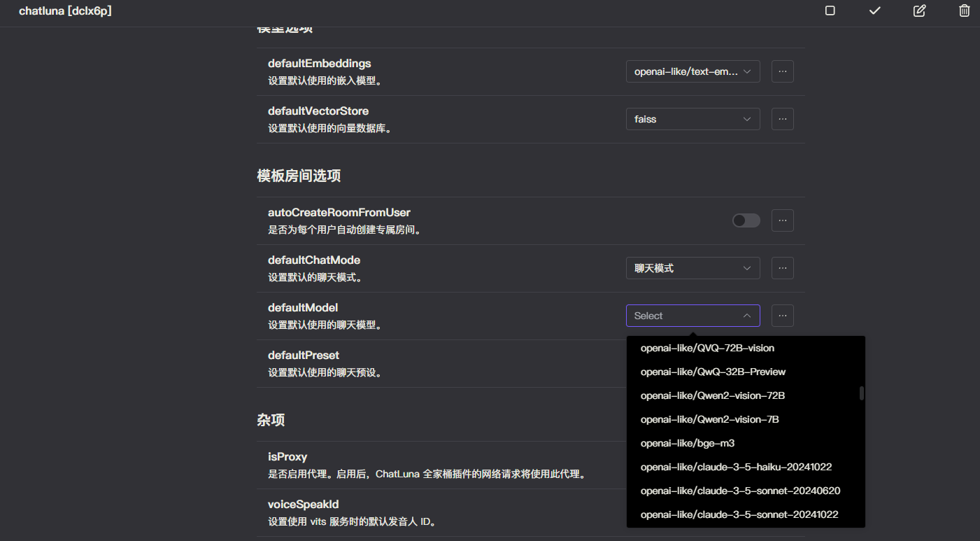Click the stop plugin square icon
The height and width of the screenshot is (541, 980).
point(830,10)
